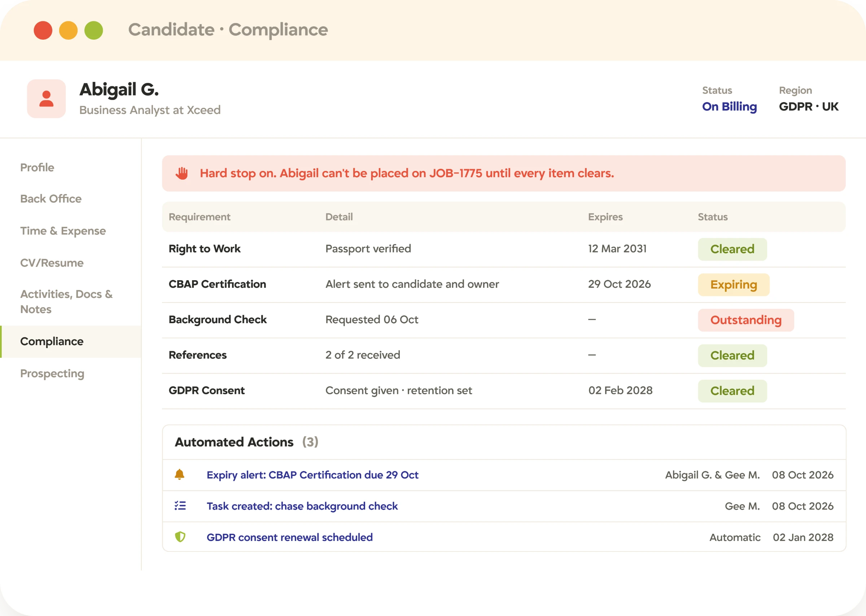Open CV/Resume section

[x=52, y=263]
